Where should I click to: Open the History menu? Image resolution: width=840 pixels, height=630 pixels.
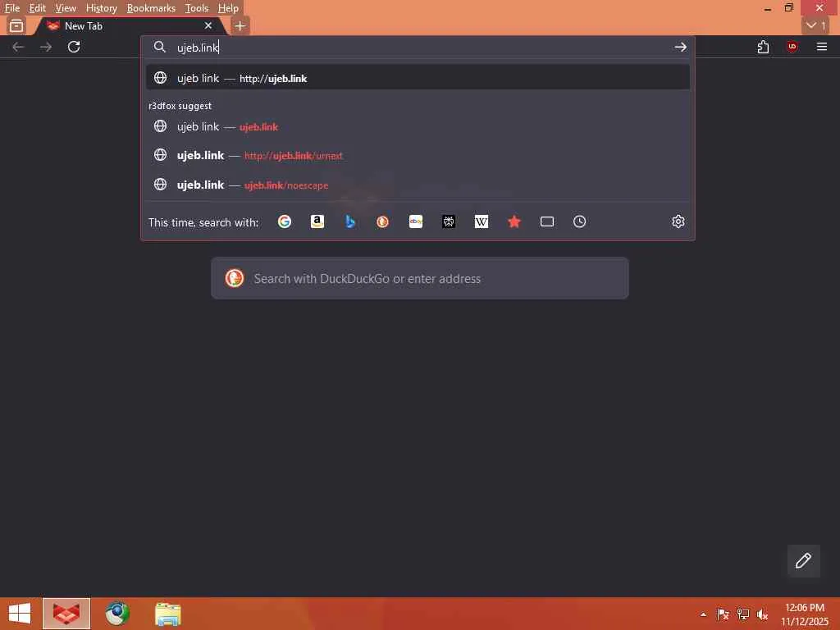click(101, 8)
